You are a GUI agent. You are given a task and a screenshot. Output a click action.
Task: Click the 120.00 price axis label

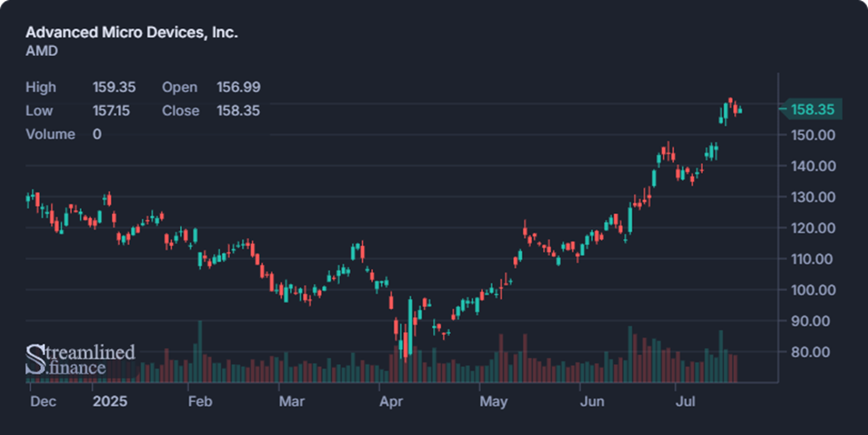(x=813, y=228)
